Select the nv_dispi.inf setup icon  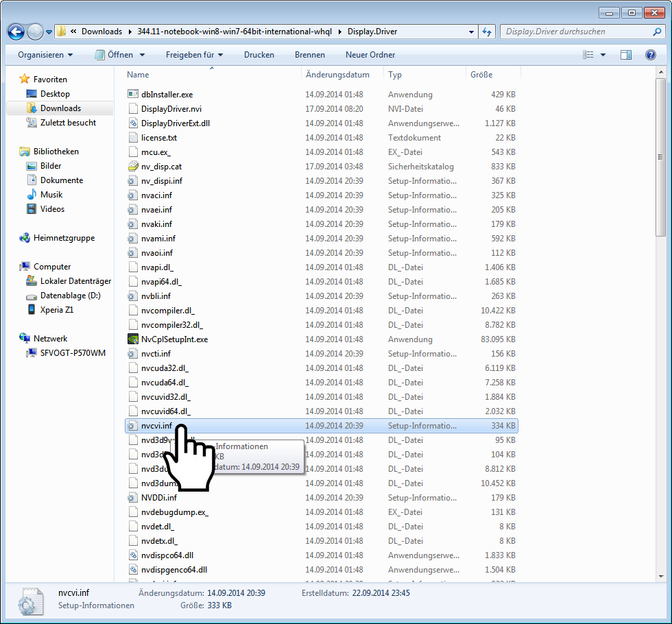(133, 181)
